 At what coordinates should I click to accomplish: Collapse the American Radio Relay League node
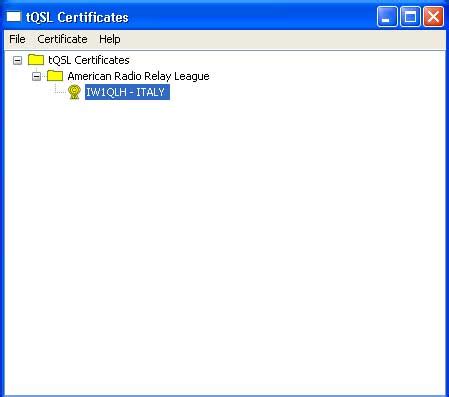point(36,76)
